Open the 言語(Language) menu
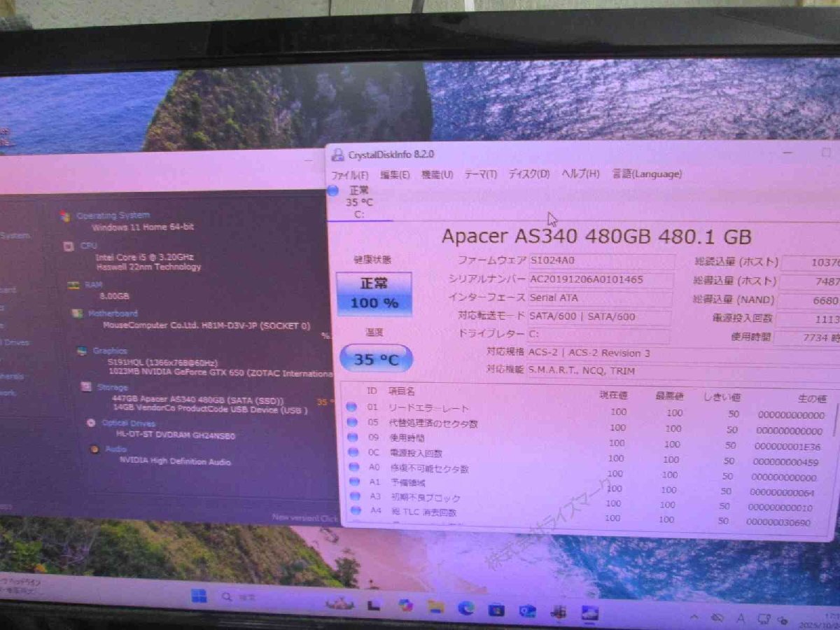Viewport: 840px width, 630px height. pyautogui.click(x=647, y=174)
